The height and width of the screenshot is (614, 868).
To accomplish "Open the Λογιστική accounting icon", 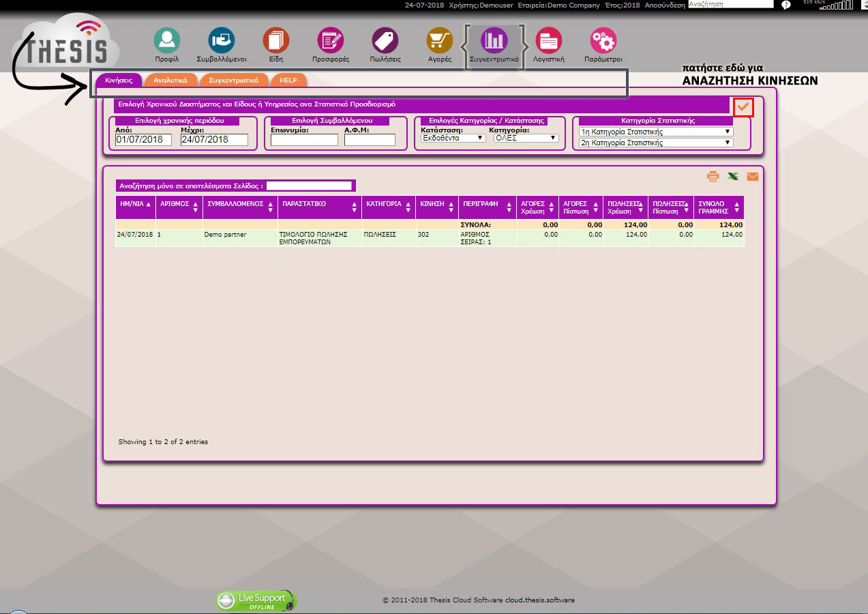I will [x=548, y=41].
